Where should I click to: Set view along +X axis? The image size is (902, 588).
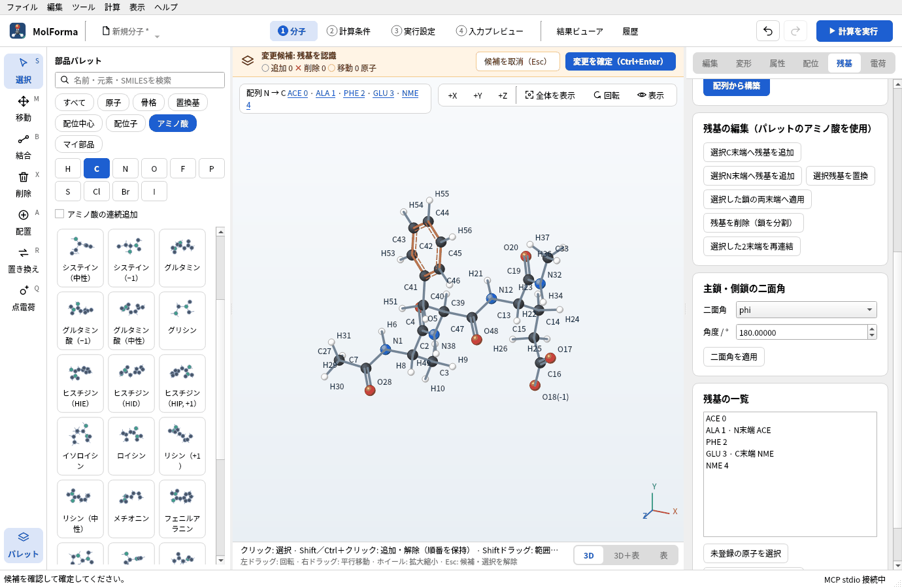[x=452, y=95]
